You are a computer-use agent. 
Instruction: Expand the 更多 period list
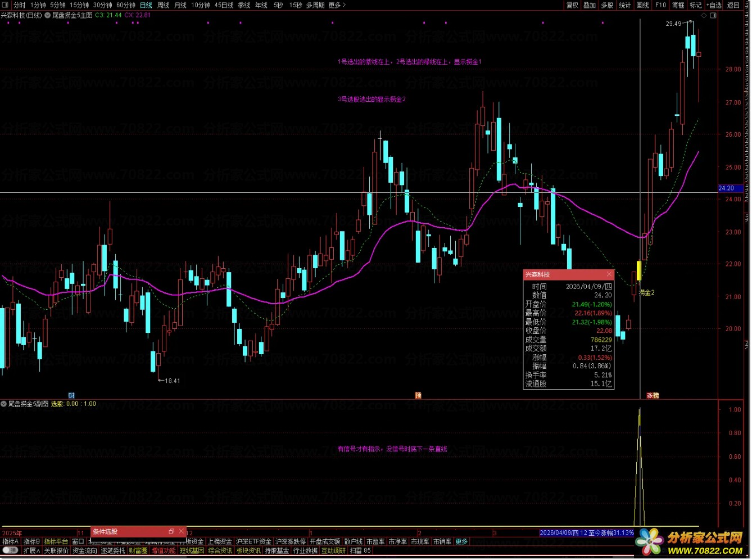[x=337, y=5]
